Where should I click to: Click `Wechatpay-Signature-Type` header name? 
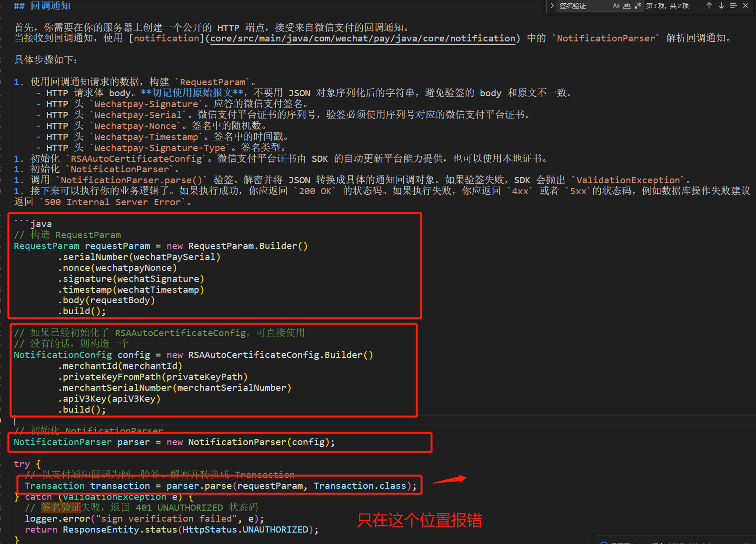tap(160, 148)
